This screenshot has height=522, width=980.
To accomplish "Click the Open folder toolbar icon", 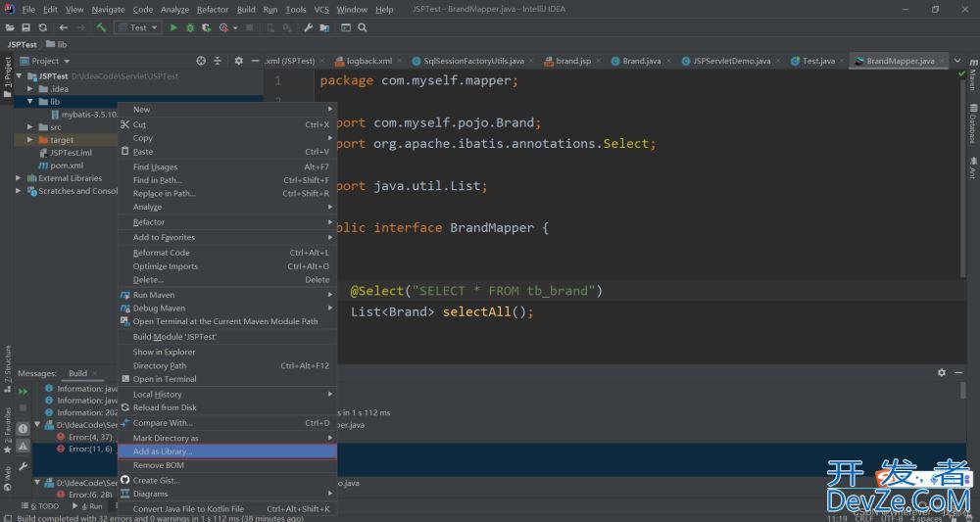I will tap(10, 27).
